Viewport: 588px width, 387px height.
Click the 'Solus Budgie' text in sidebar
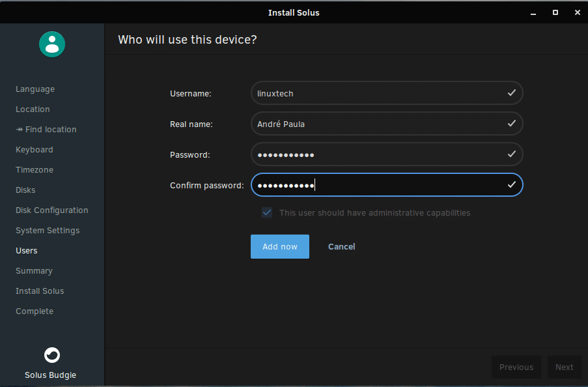click(x=51, y=375)
